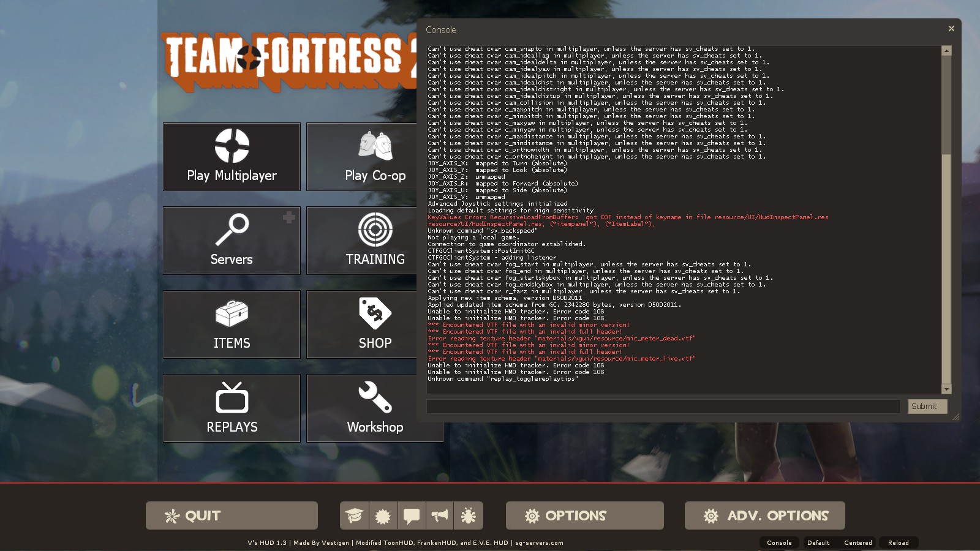The height and width of the screenshot is (551, 980).
Task: Click the "mic_meter_dead.vtf" error line
Action: tap(562, 339)
